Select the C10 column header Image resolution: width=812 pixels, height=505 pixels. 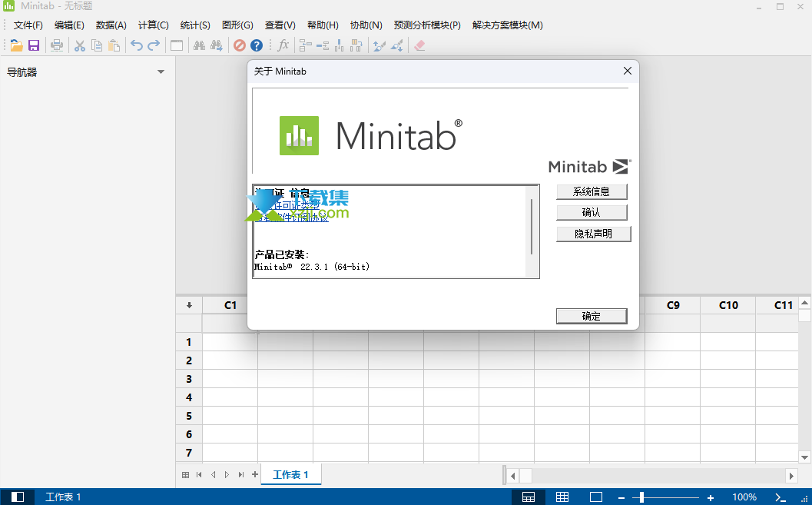click(x=728, y=305)
